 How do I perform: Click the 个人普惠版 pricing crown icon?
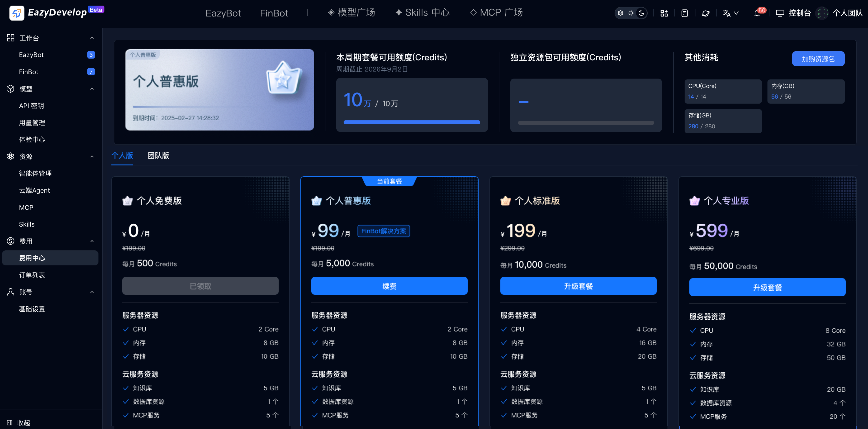[x=316, y=201]
